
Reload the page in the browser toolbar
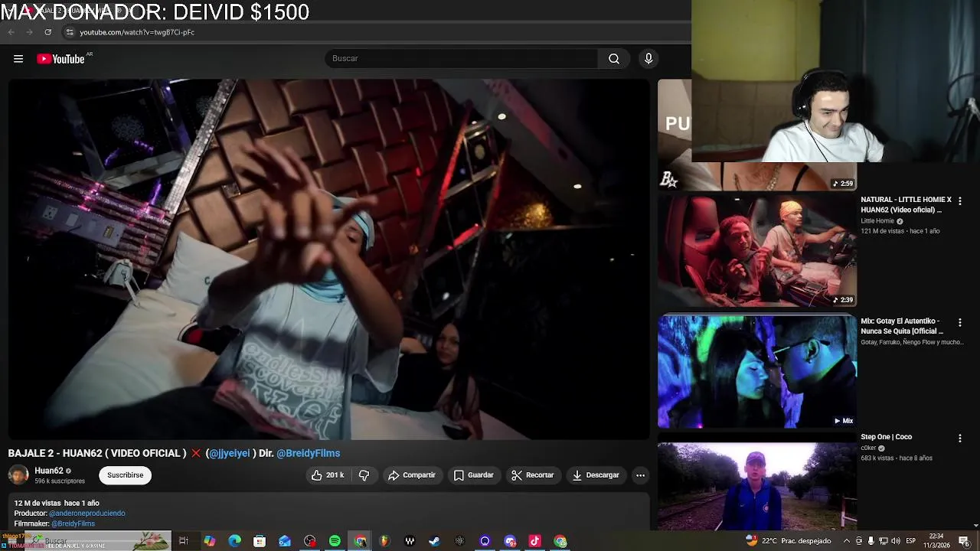pos(47,32)
